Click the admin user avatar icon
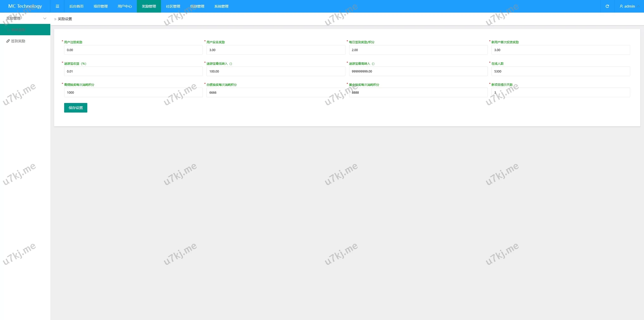The width and height of the screenshot is (644, 320). 621,6
